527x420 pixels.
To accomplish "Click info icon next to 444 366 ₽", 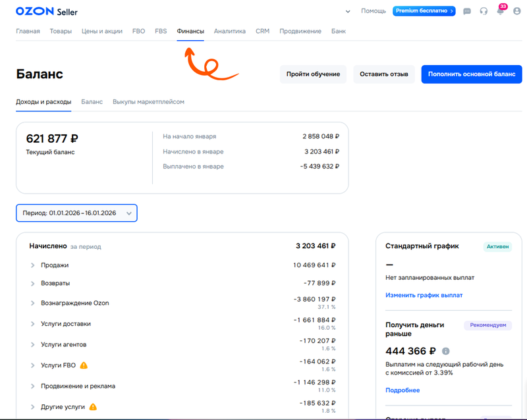I will point(446,351).
